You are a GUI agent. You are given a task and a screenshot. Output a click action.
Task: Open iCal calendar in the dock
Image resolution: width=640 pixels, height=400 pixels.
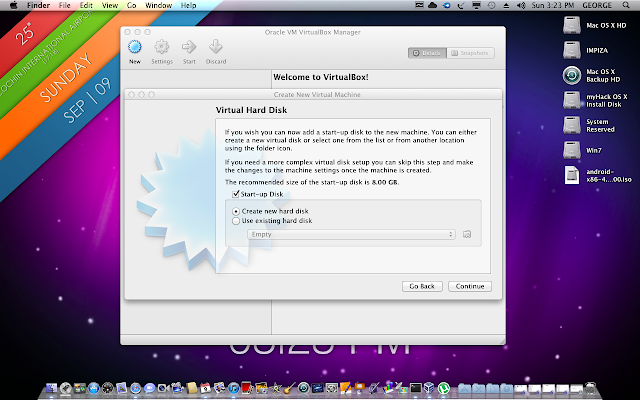(x=205, y=388)
